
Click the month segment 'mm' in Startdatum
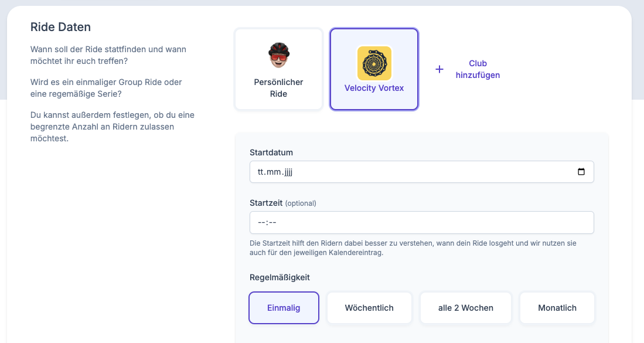274,172
